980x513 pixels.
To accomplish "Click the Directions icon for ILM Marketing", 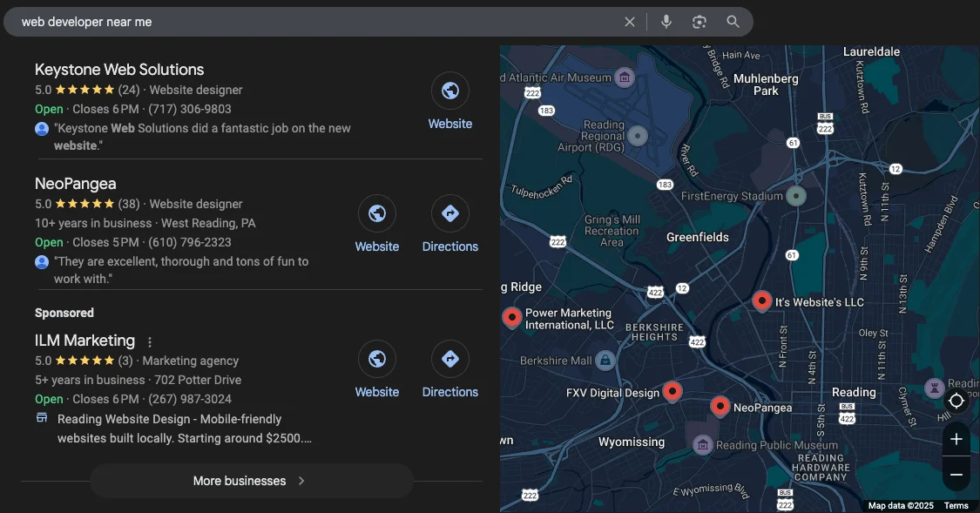I will [450, 358].
